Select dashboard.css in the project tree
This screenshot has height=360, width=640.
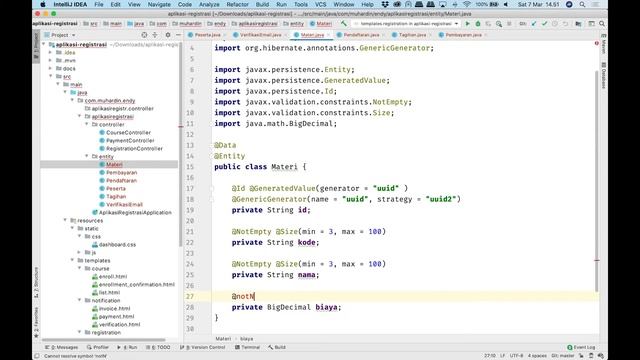[117, 244]
